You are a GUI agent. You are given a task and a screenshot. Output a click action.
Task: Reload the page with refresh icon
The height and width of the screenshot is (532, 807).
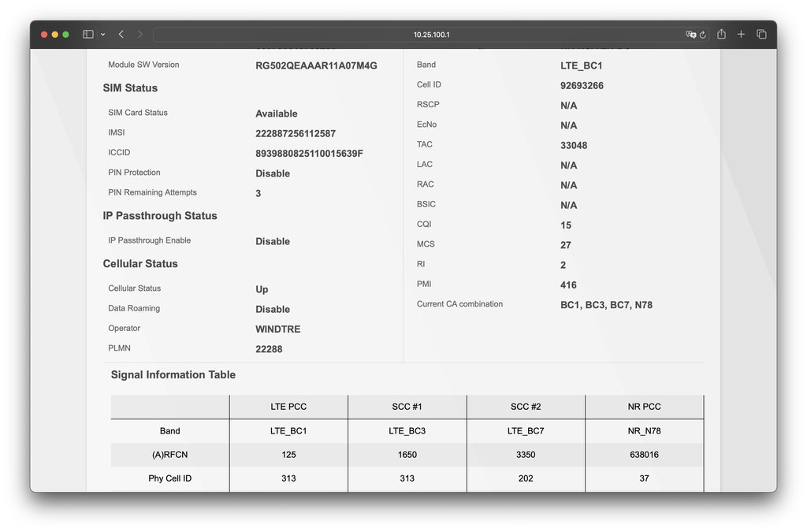click(x=702, y=35)
